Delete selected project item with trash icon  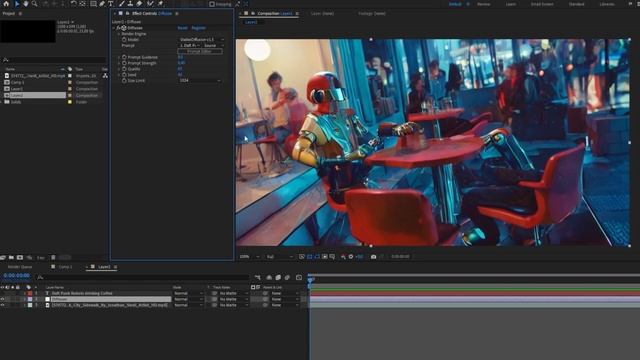coord(53,258)
